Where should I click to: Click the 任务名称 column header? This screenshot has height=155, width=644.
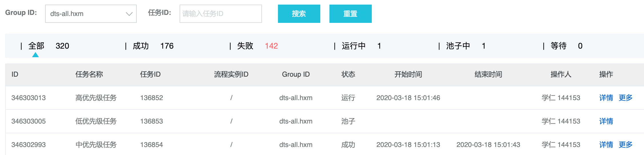tap(89, 74)
